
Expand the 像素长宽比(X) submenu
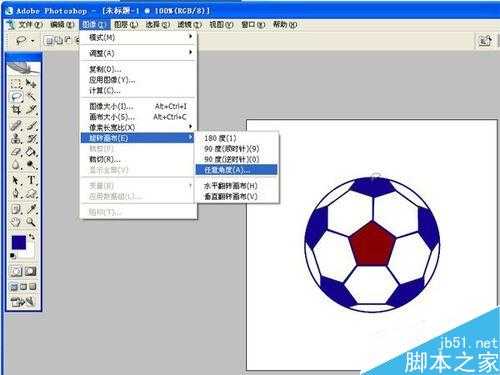click(138, 127)
